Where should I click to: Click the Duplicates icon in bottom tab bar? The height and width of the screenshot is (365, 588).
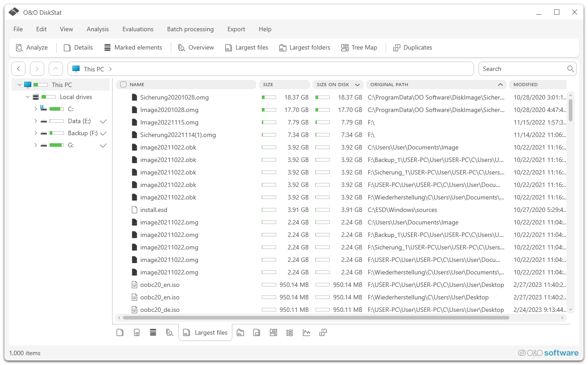pos(323,332)
